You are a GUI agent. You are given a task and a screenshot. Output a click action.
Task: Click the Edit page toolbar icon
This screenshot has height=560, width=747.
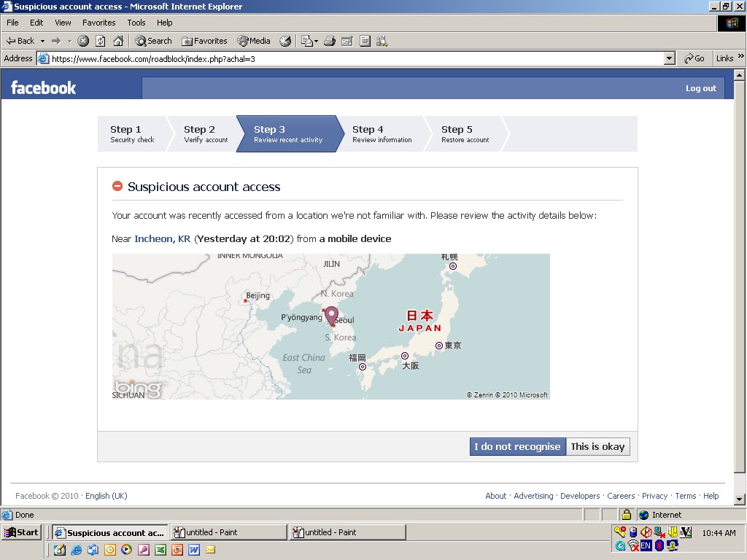point(347,41)
